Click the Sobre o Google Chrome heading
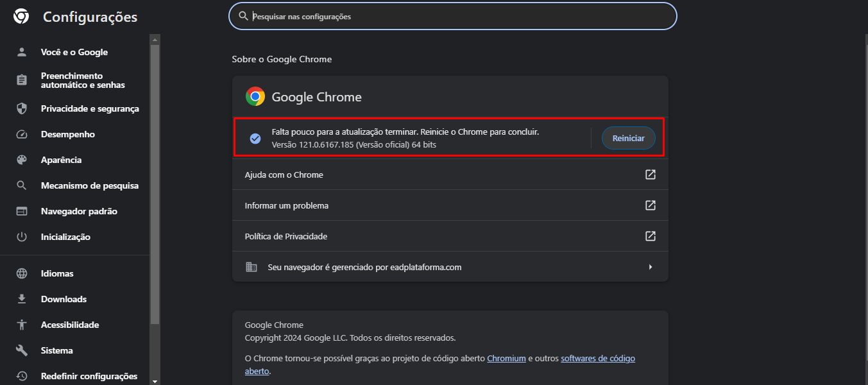This screenshot has width=868, height=385. pyautogui.click(x=282, y=59)
